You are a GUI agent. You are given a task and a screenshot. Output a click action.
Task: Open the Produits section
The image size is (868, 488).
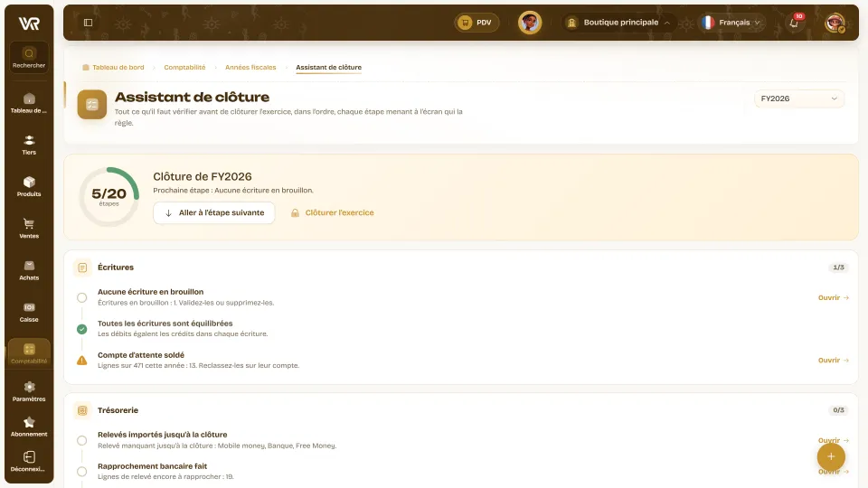[29, 186]
